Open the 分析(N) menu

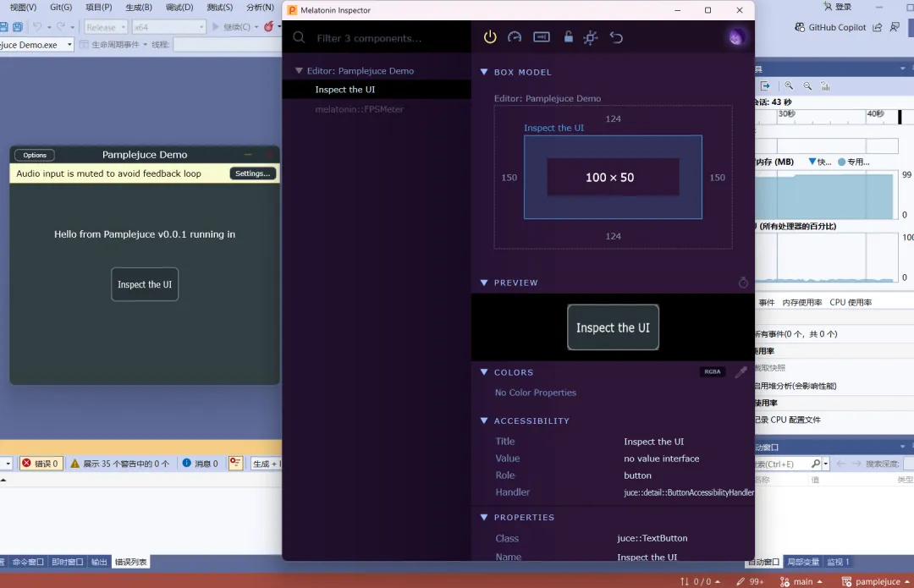coord(260,8)
